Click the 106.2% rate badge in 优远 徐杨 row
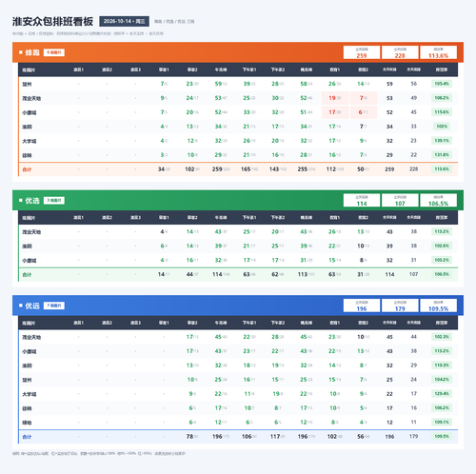476x474 pixels. (x=442, y=408)
